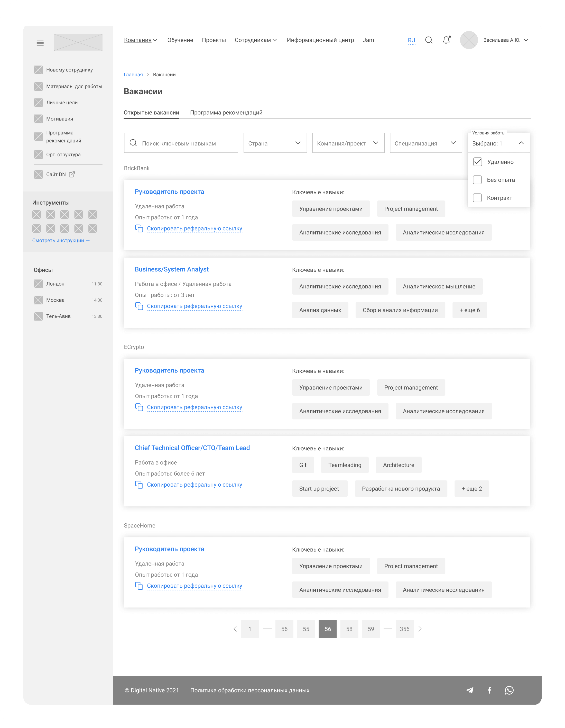Open WhatsApp icon in footer
The width and height of the screenshot is (565, 728).
point(509,690)
